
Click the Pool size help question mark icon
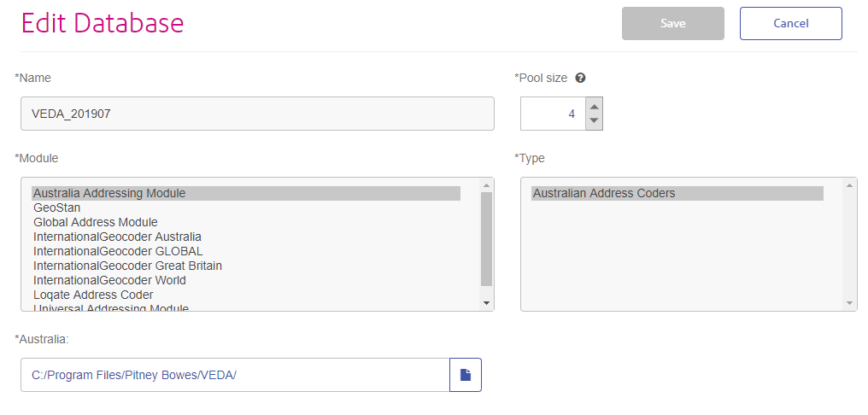[580, 78]
